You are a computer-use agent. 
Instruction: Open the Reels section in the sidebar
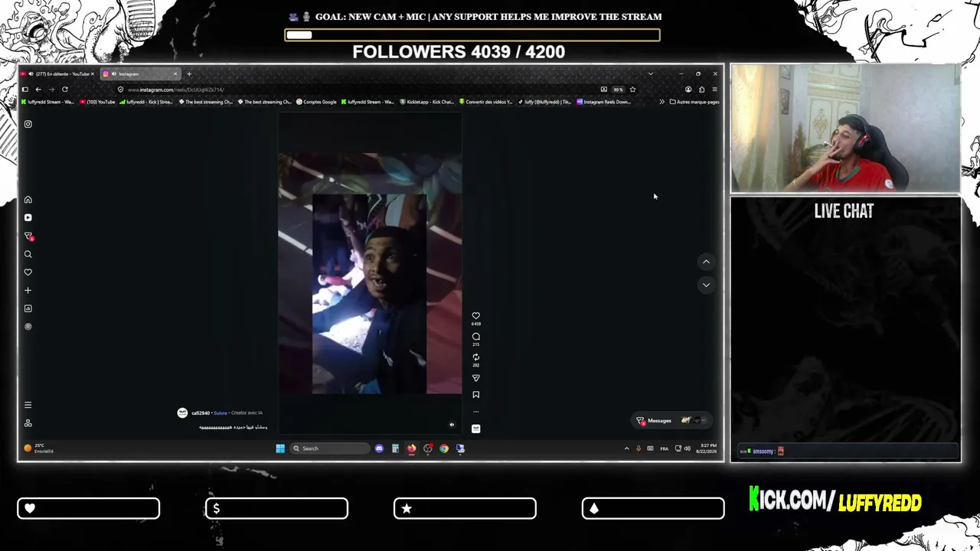(x=28, y=217)
